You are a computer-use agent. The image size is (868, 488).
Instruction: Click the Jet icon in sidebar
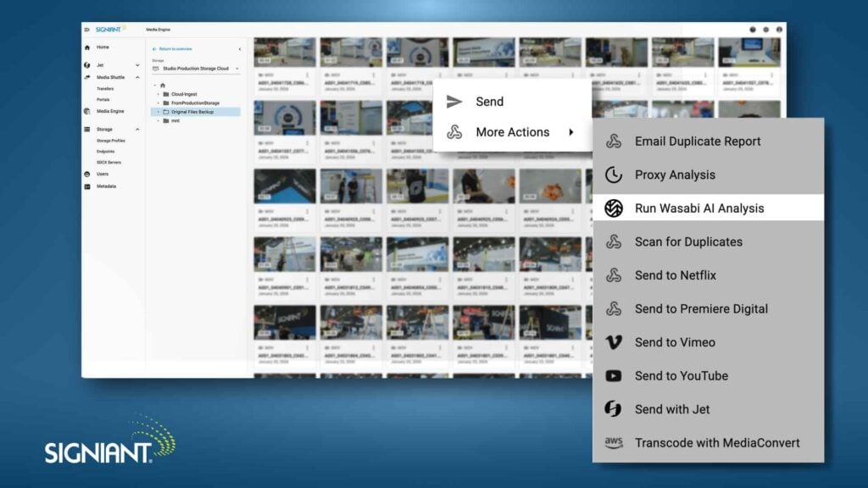pos(87,65)
